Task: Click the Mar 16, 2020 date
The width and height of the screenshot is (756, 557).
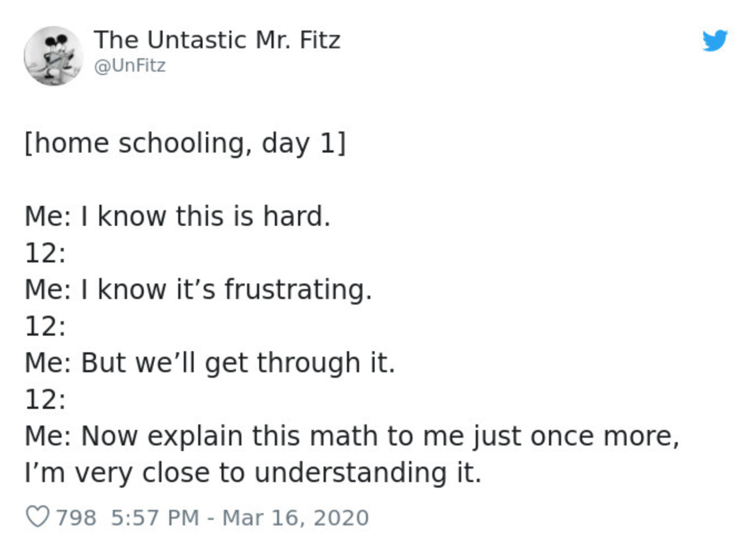Action: pyautogui.click(x=295, y=518)
